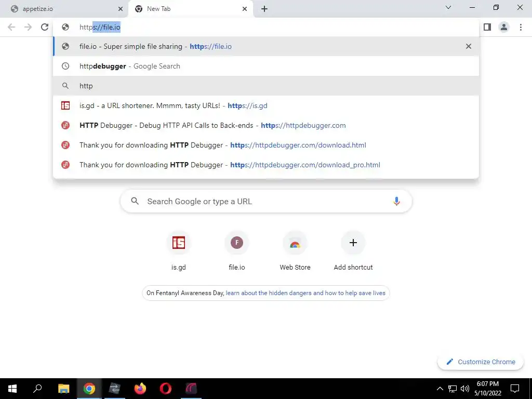Open the notification center icon
The height and width of the screenshot is (399, 532).
click(515, 389)
